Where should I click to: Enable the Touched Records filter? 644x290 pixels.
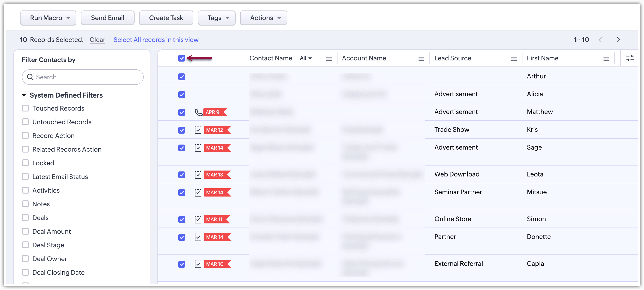tap(25, 108)
